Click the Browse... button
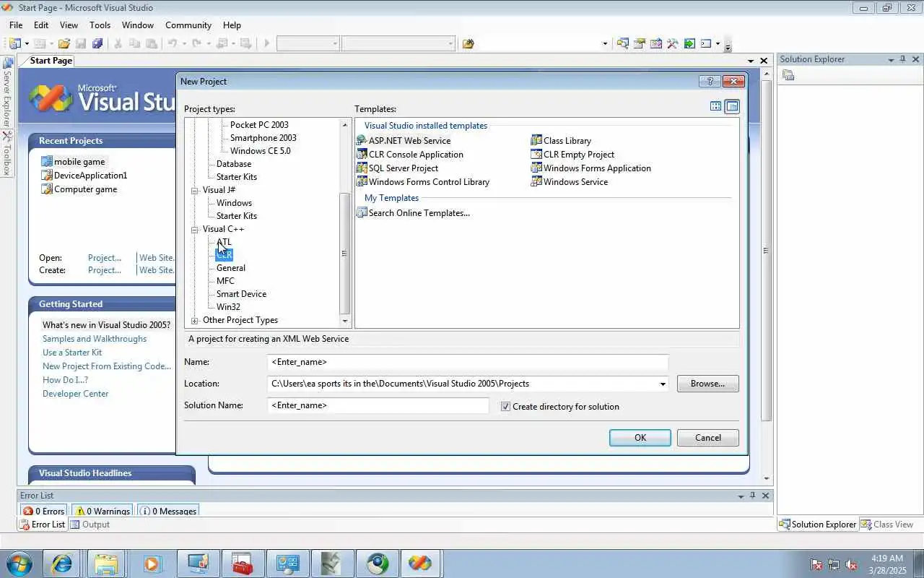The height and width of the screenshot is (578, 924). (x=707, y=384)
